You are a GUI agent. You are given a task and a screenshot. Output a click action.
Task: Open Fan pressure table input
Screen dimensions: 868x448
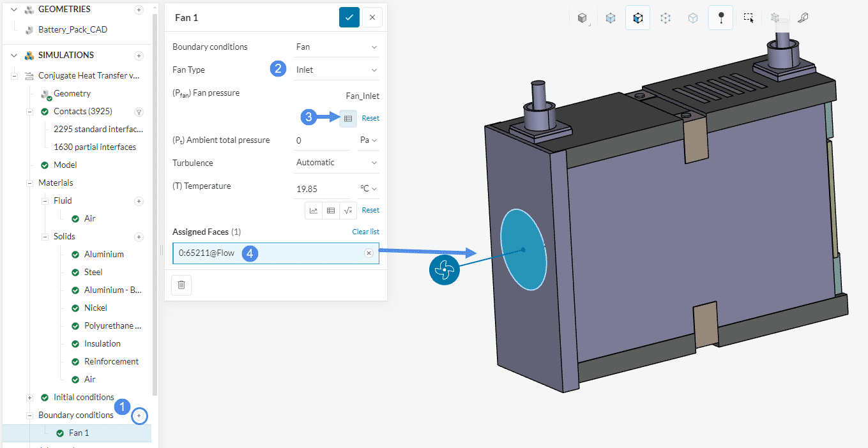tap(348, 118)
